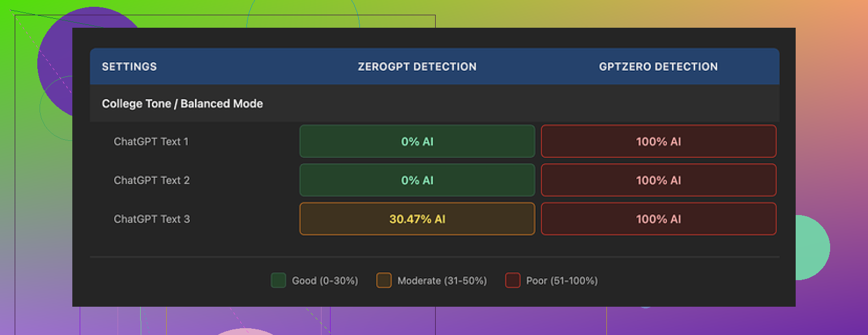Screen dimensions: 868x335
Task: Click GPTZero 100% AI result for Text 1
Action: [658, 141]
